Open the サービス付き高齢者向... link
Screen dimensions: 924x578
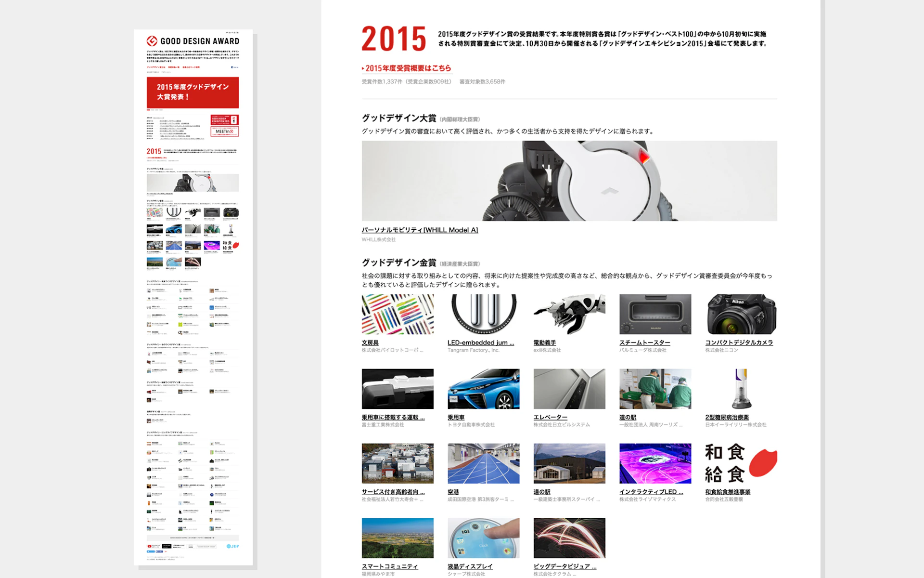click(393, 492)
